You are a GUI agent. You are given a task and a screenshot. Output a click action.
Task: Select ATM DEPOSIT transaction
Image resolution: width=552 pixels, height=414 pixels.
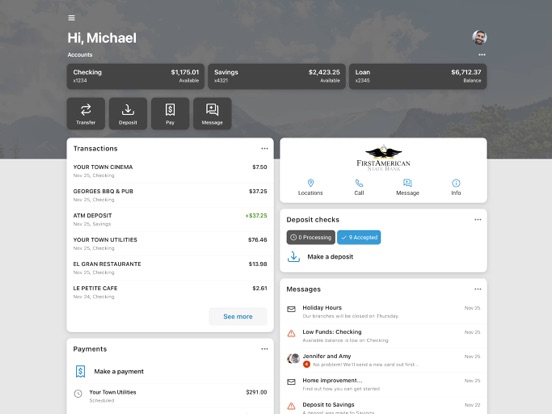[x=170, y=219]
